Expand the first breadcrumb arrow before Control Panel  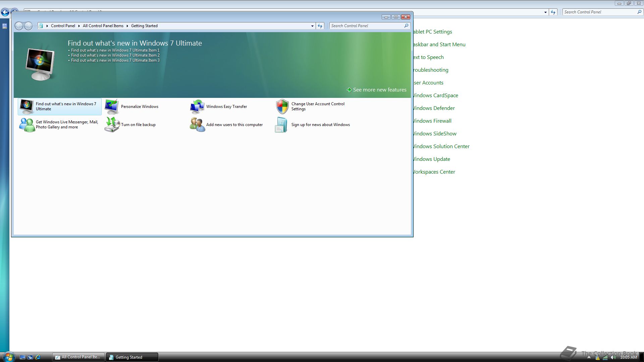47,26
